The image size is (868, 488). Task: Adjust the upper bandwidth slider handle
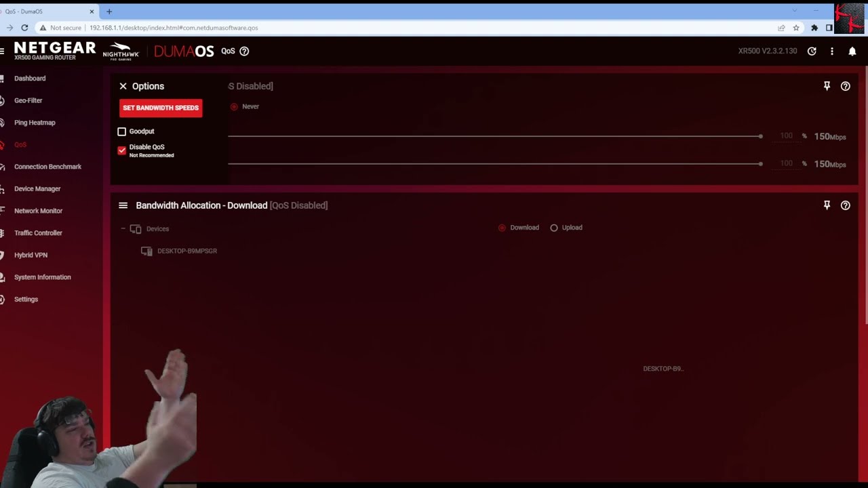click(x=760, y=136)
